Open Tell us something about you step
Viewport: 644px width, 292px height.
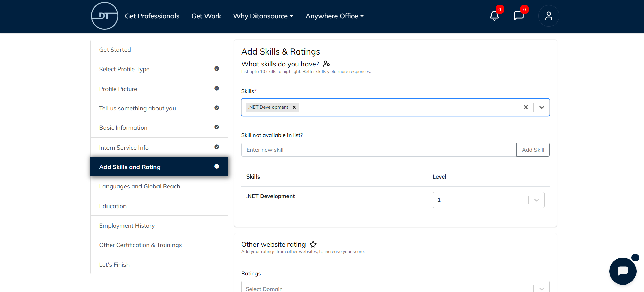click(159, 108)
